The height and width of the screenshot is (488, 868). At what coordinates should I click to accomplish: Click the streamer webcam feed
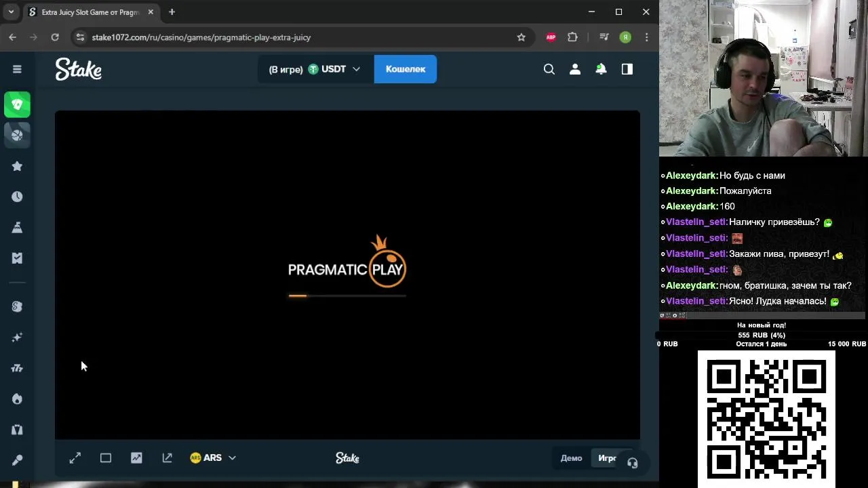pos(764,79)
